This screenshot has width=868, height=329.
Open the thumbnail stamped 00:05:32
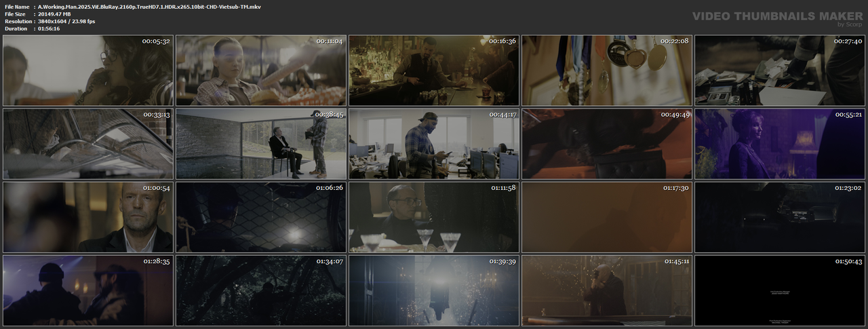click(x=88, y=71)
